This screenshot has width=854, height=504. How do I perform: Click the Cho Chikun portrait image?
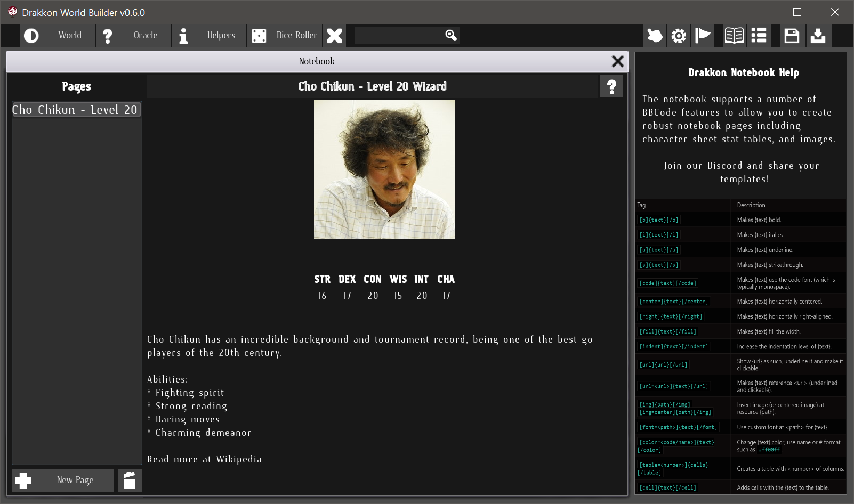click(384, 169)
